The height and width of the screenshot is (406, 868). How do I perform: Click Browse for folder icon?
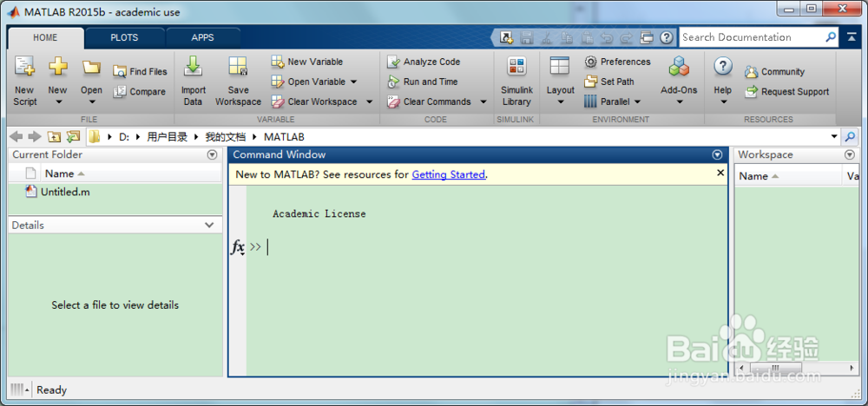click(73, 136)
